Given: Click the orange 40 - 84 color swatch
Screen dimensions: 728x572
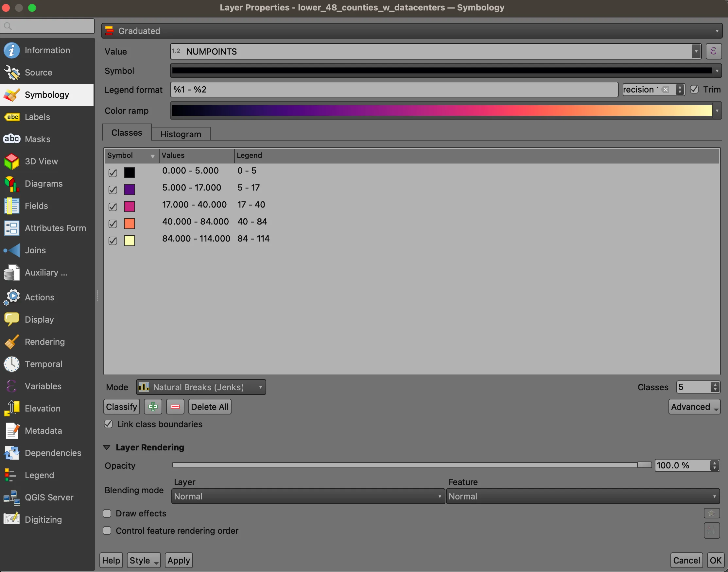Looking at the screenshot, I should [129, 223].
